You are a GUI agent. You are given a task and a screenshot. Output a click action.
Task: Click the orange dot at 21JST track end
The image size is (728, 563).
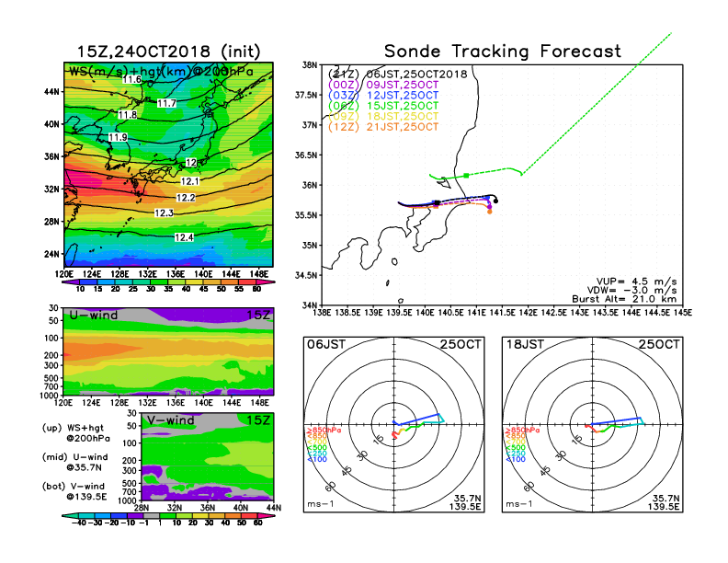coord(489,212)
